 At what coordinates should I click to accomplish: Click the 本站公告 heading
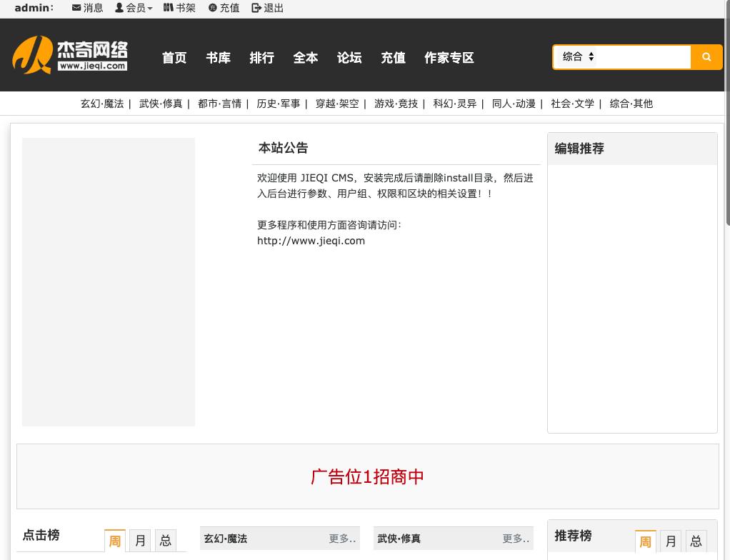tap(283, 148)
